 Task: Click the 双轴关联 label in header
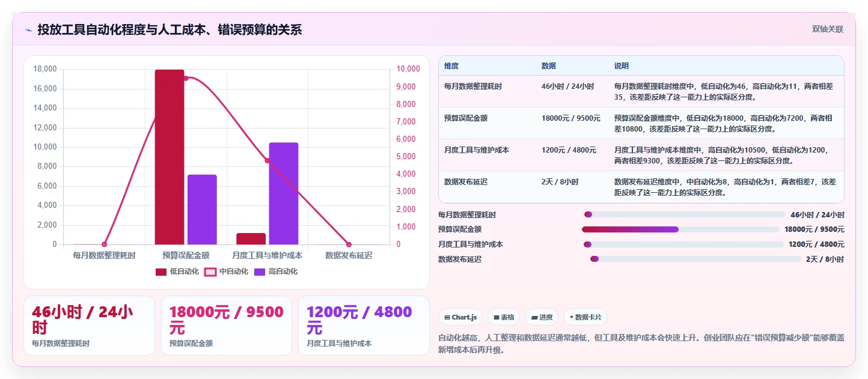(828, 29)
